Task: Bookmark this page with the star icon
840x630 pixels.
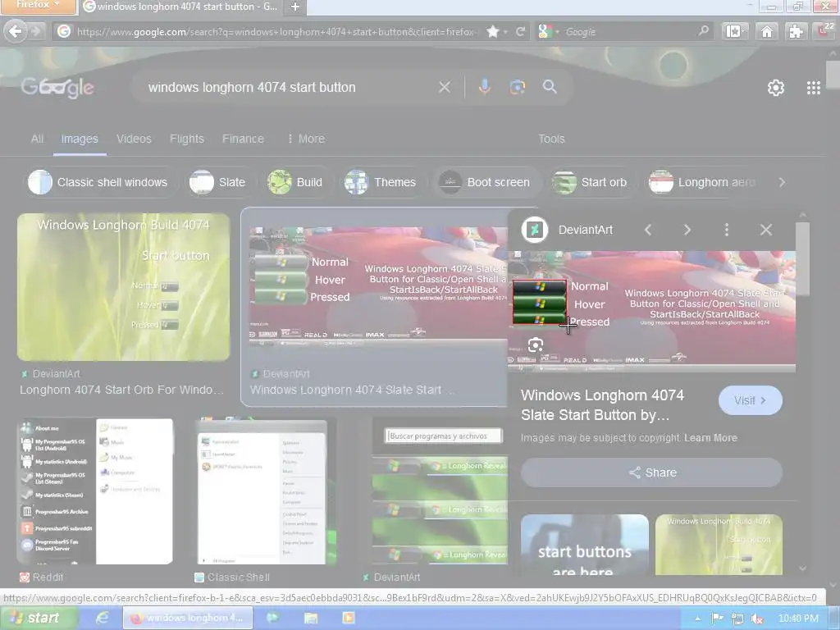Action: click(493, 32)
